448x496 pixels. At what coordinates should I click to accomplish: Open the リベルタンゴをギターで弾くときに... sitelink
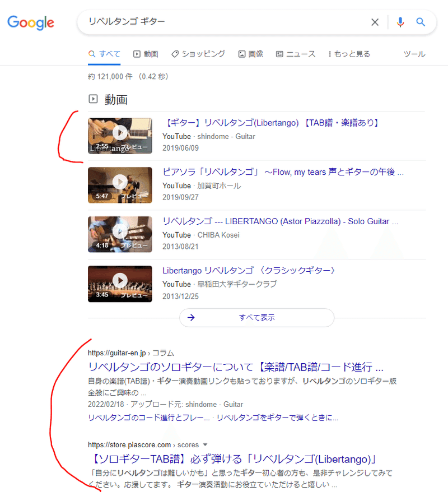(x=278, y=418)
